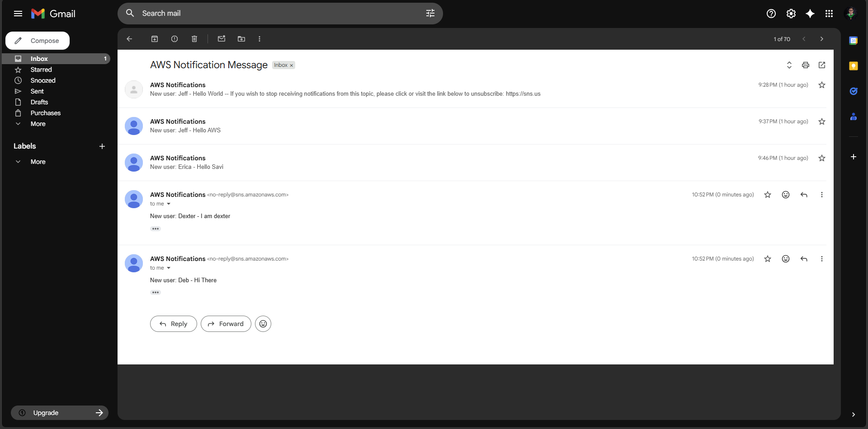Expand the collapsed Erica Hello Savi message
Image resolution: width=868 pixels, height=429 pixels.
pos(472,163)
